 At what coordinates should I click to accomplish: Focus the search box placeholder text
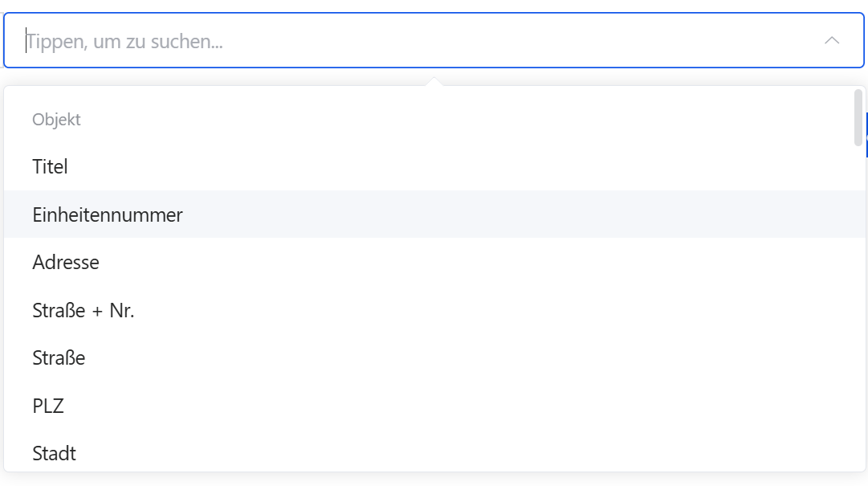point(124,41)
